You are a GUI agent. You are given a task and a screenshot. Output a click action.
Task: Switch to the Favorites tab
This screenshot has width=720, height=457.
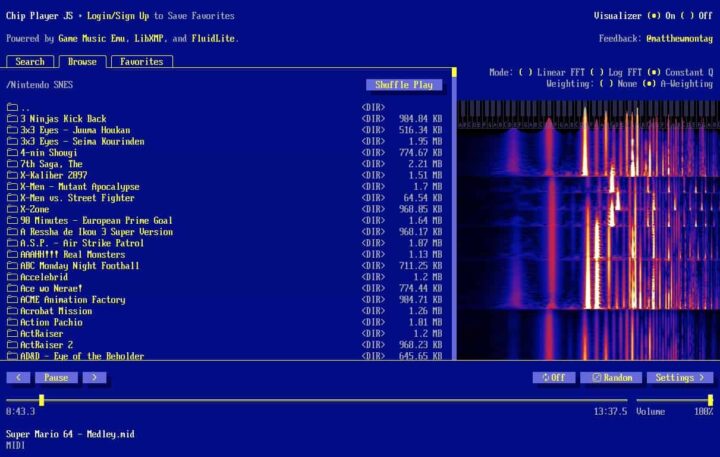141,62
